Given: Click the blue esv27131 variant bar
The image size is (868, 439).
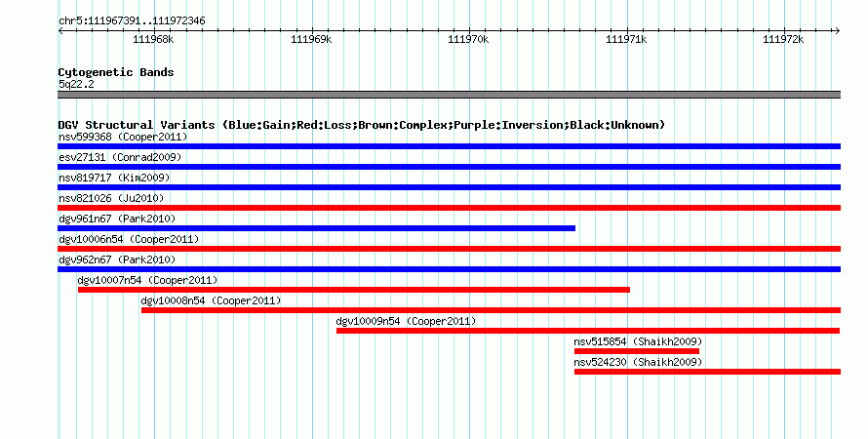Looking at the screenshot, I should pyautogui.click(x=449, y=167).
